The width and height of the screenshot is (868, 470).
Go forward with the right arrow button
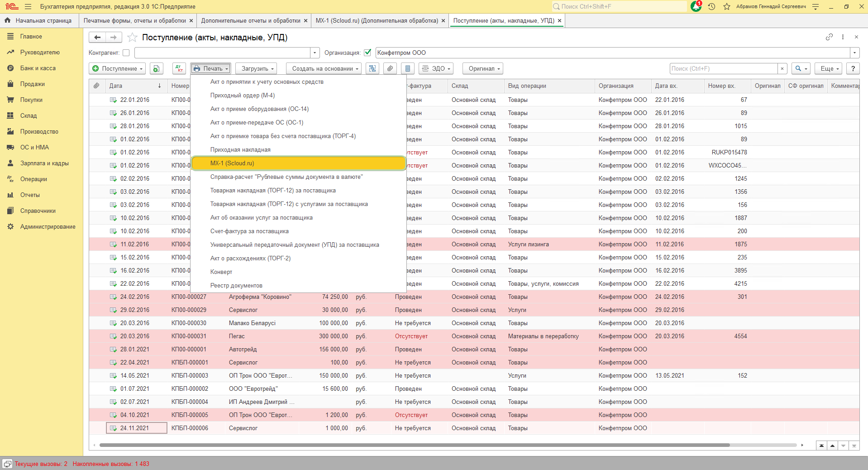pos(114,37)
